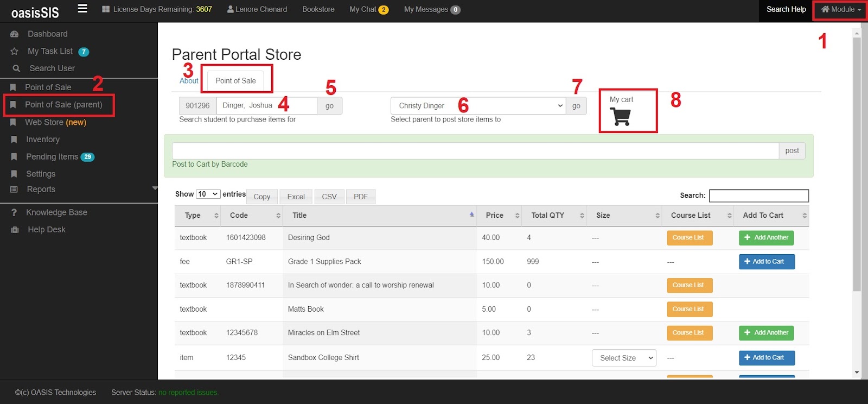Click the Excel export button

coord(296,197)
